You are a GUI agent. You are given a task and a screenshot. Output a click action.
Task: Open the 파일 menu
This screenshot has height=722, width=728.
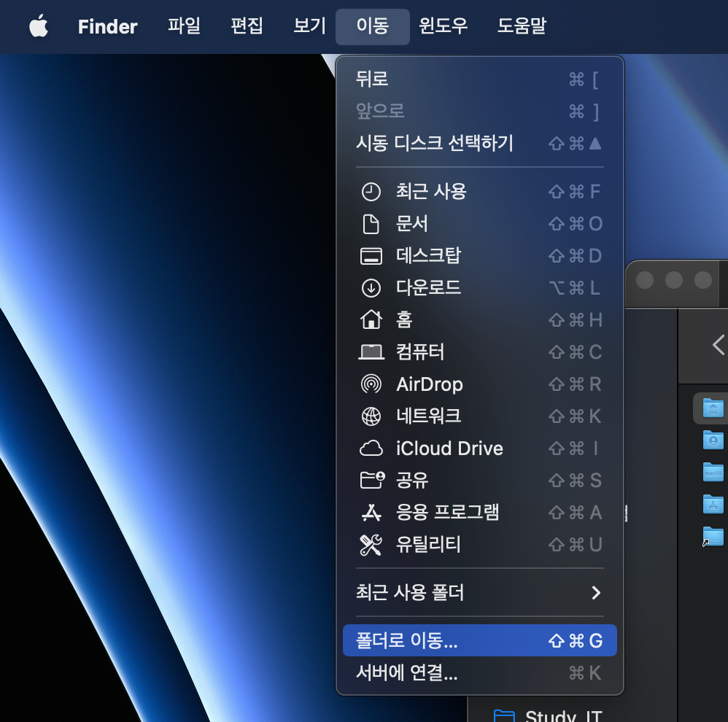184,26
